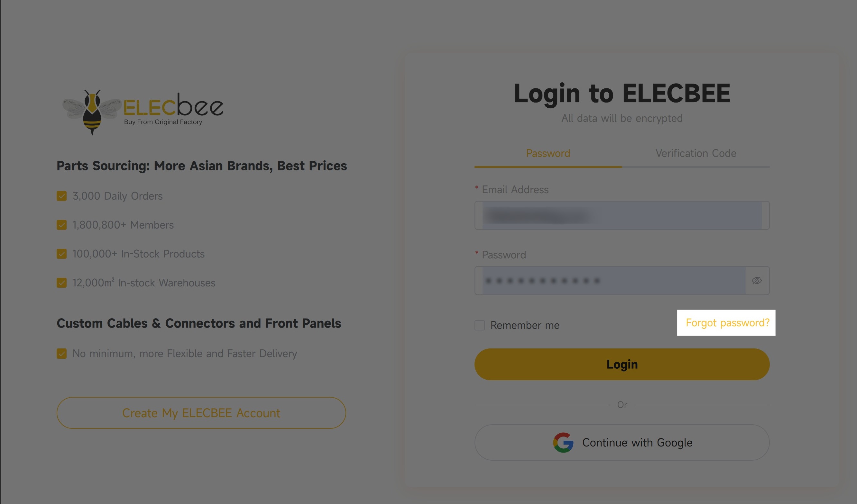Focus the Password input field
This screenshot has width=857, height=504.
click(x=612, y=281)
